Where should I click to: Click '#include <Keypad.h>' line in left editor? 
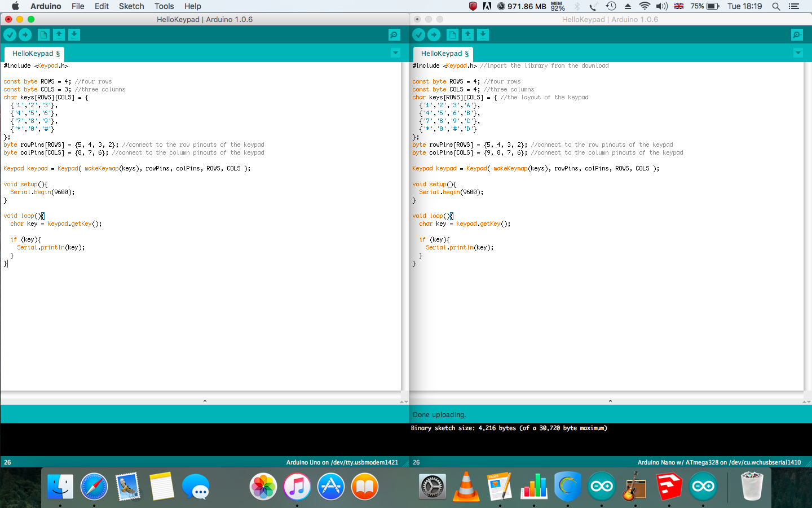[x=36, y=66]
